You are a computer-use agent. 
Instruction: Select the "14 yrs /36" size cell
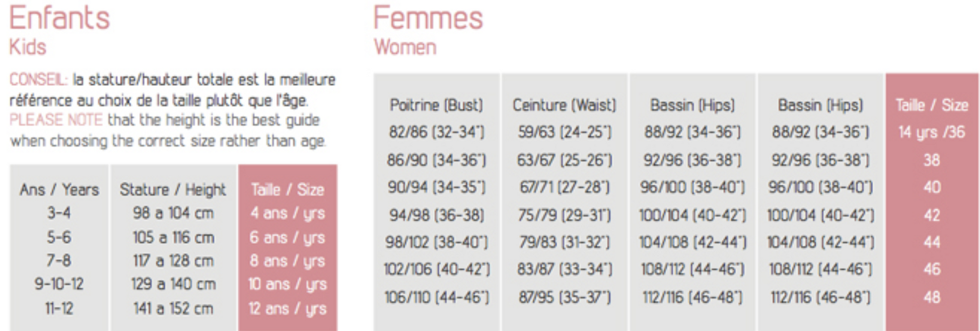932,132
